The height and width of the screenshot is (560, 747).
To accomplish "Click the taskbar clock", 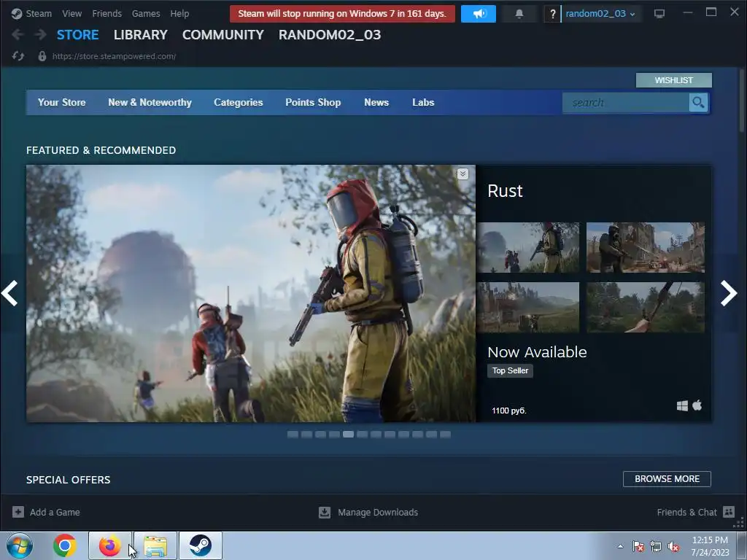I will tap(710, 546).
